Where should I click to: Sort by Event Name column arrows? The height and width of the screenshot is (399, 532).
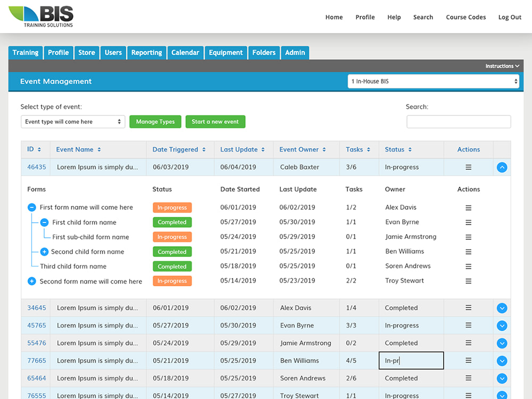99,149
